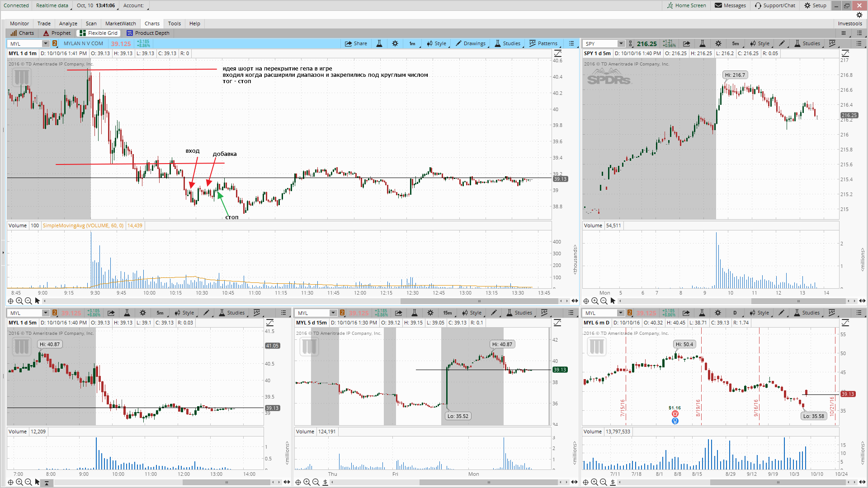Image resolution: width=868 pixels, height=488 pixels.
Task: Click the link chain icon next to SPY
Action: pos(631,43)
